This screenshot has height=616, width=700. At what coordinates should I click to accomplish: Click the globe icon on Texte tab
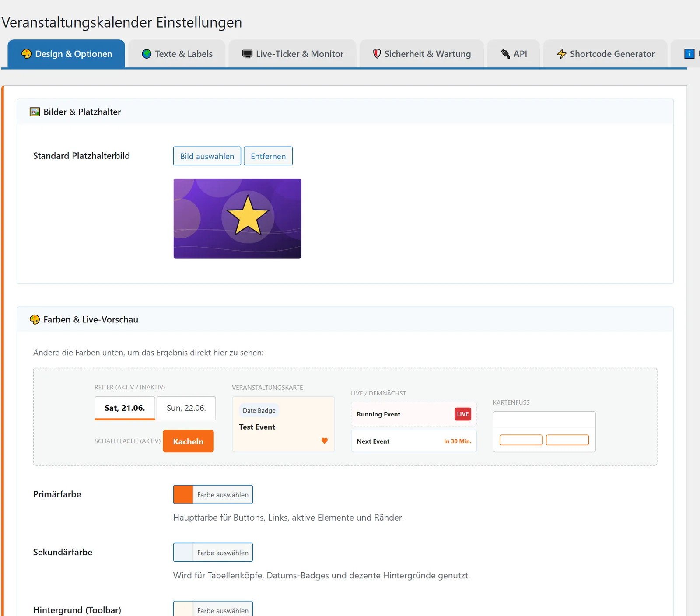tap(147, 54)
